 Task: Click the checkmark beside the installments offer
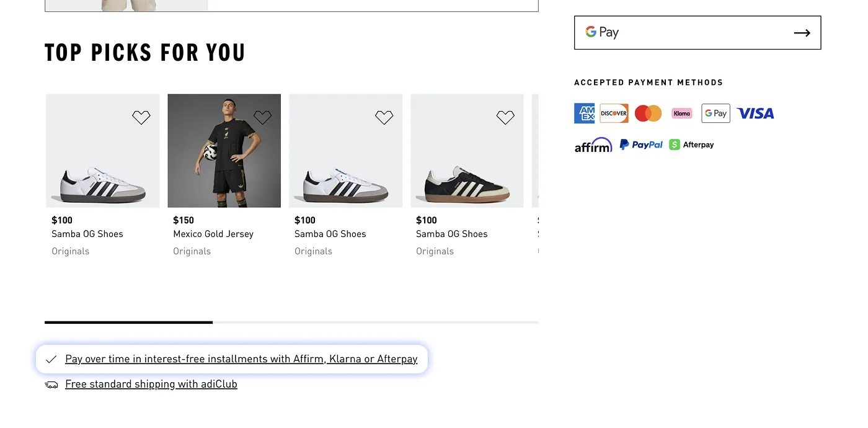[x=51, y=359]
